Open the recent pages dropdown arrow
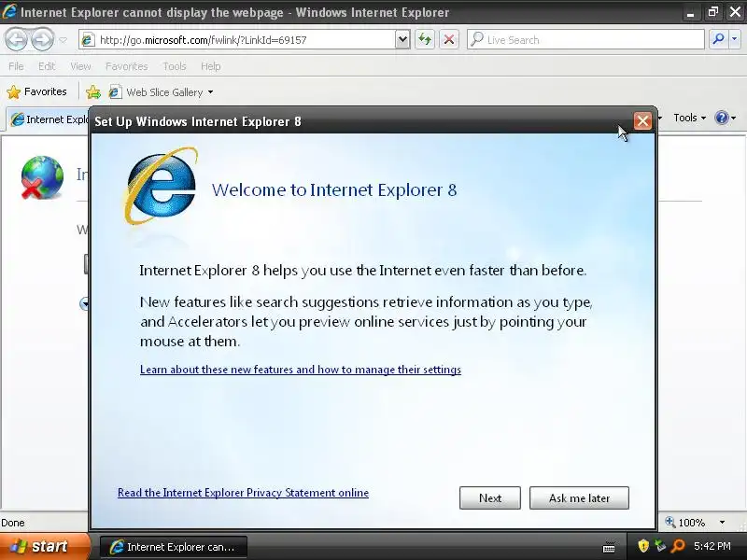 pyautogui.click(x=63, y=40)
